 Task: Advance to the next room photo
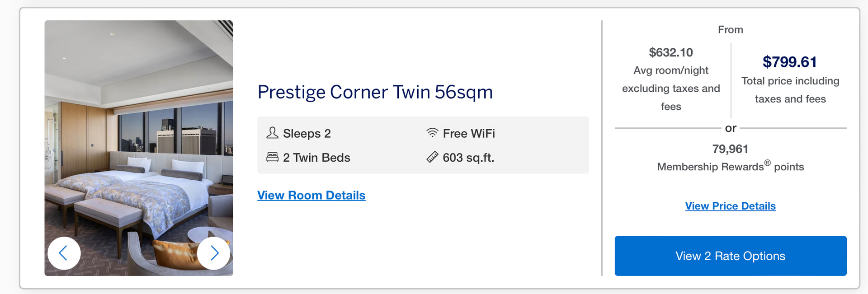click(214, 253)
